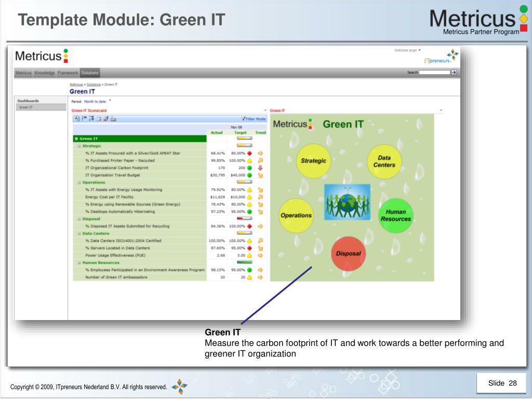Screen dimensions: 532x399
Task: Open the Green IT Scorecard panel menu arrow
Action: coord(265,111)
